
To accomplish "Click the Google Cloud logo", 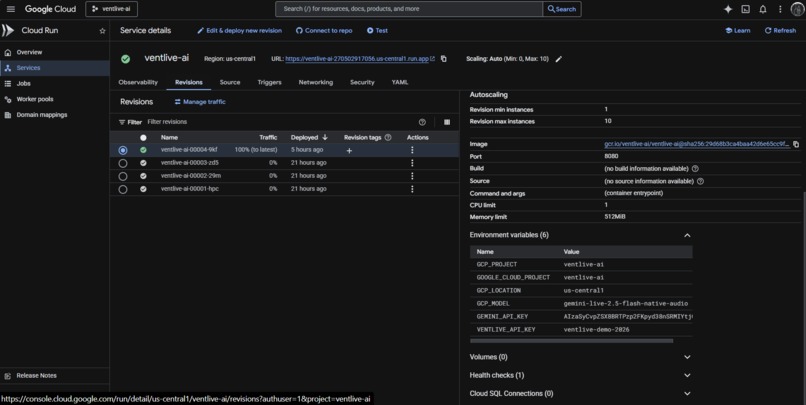I will click(x=50, y=9).
